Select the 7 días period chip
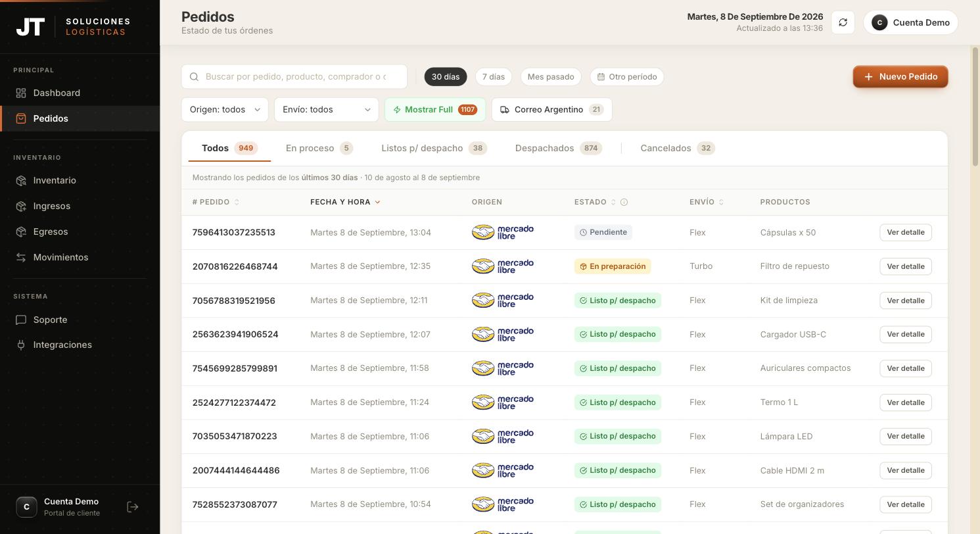 coord(494,77)
